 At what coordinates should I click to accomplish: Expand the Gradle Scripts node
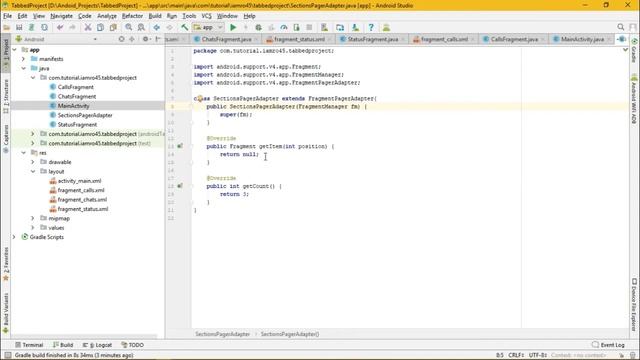click(x=14, y=237)
